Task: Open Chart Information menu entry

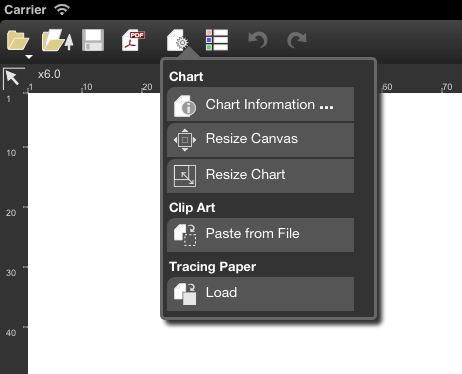Action: point(261,105)
